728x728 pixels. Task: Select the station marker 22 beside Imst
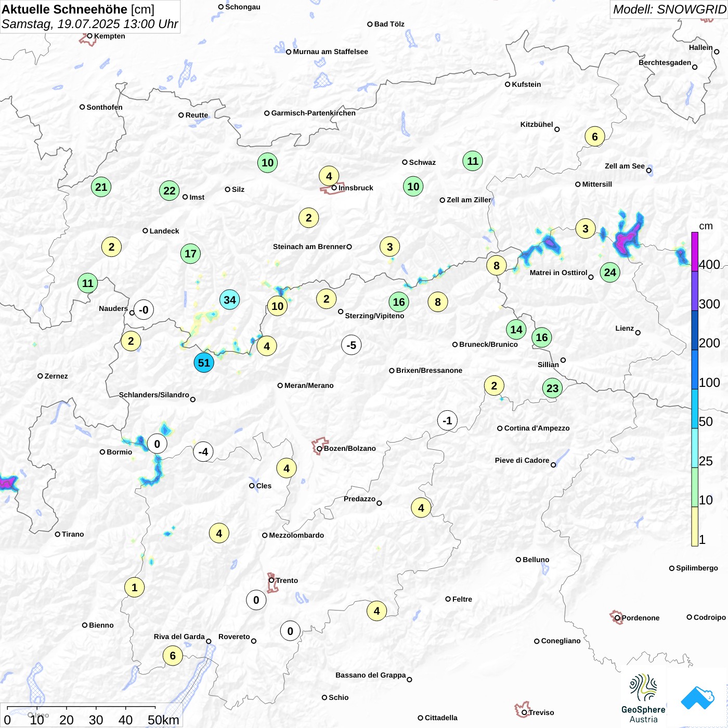tap(170, 190)
